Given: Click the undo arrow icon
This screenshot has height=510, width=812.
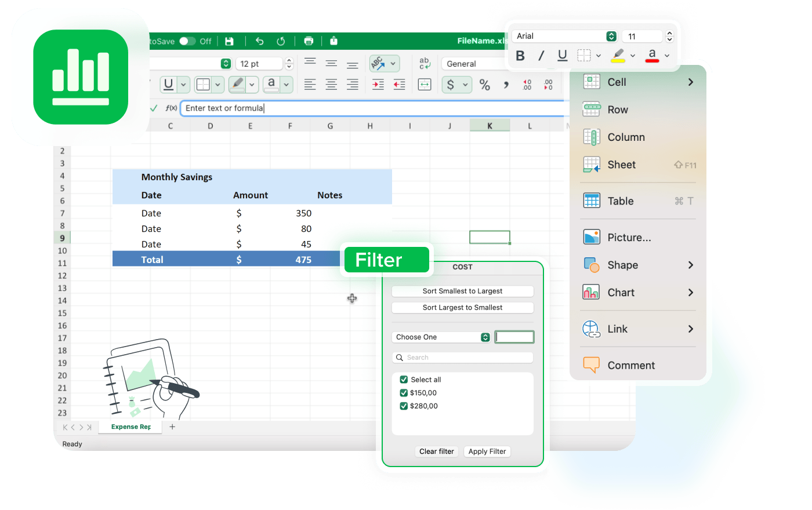Looking at the screenshot, I should point(259,41).
